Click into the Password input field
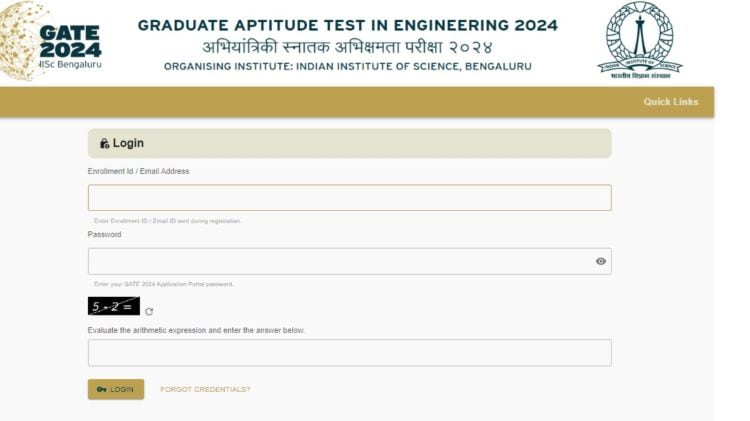Viewport: 750px width, 421px height. tap(340, 261)
